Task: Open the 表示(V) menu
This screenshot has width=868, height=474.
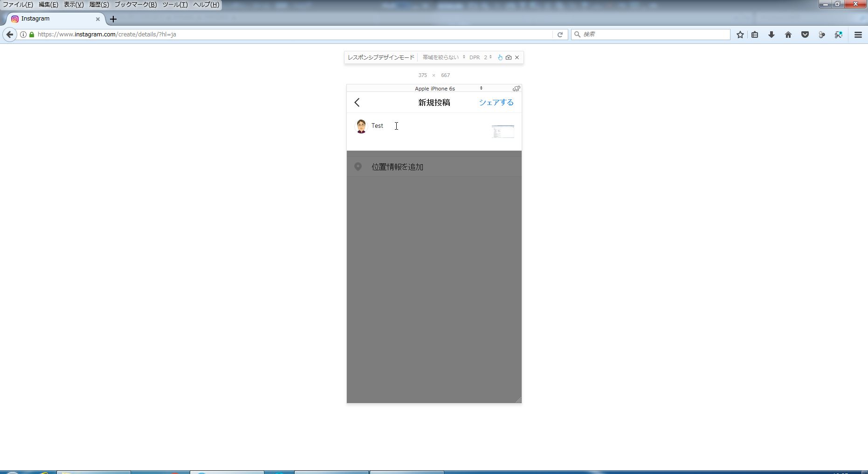Action: point(74,5)
